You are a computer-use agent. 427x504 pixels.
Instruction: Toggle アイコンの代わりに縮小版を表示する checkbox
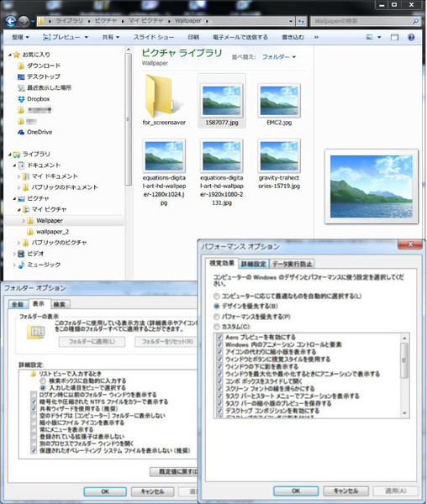click(219, 352)
